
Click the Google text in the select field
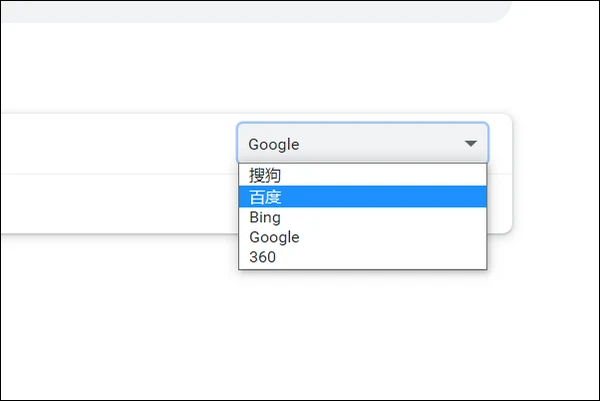click(x=274, y=144)
